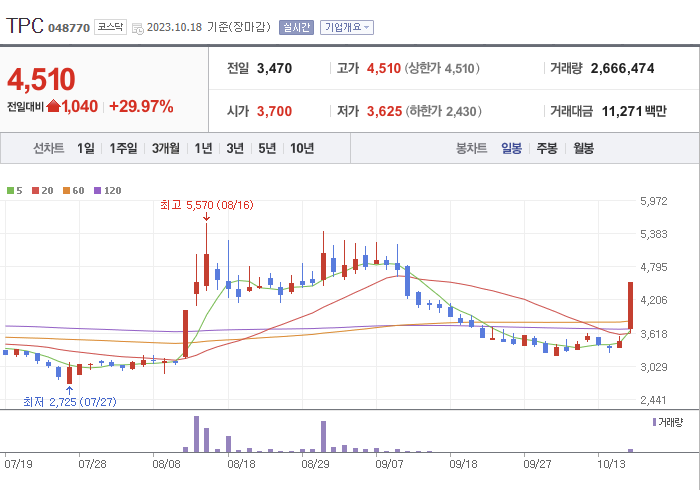Click the latest tall red candle
The height and width of the screenshot is (490, 700).
pyautogui.click(x=630, y=306)
